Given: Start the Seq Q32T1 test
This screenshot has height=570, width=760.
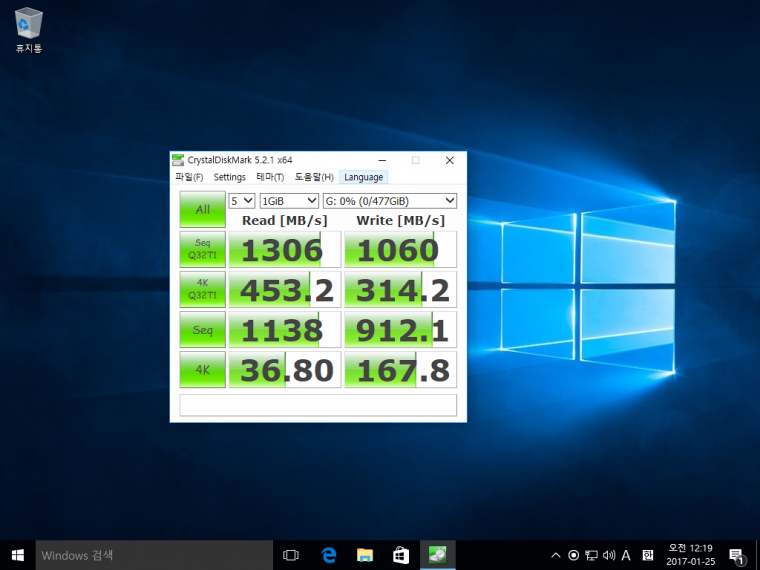Looking at the screenshot, I should pyautogui.click(x=203, y=249).
